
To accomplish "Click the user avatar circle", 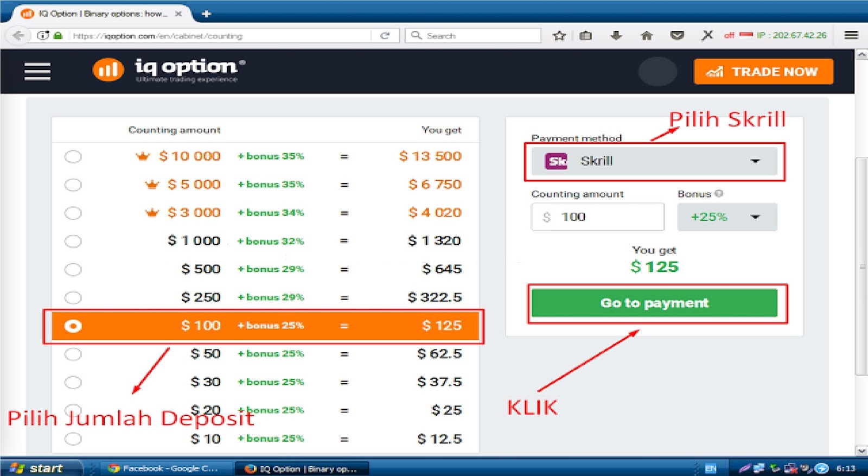I will 658,72.
